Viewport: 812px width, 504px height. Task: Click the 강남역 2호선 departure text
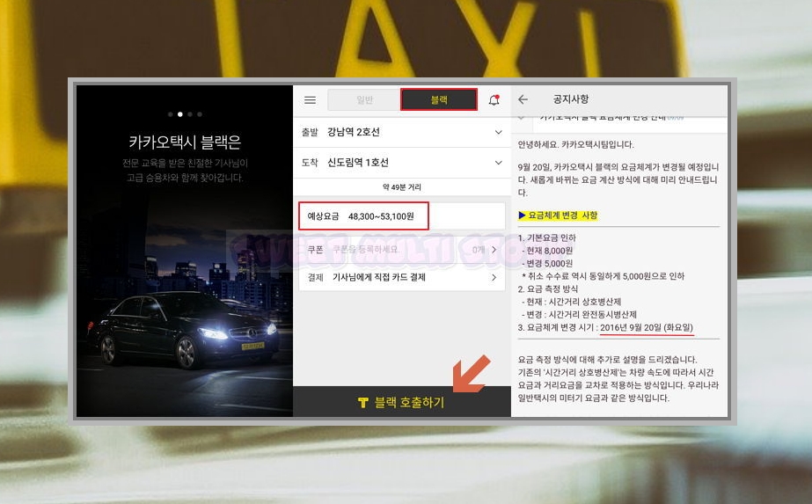pyautogui.click(x=353, y=132)
